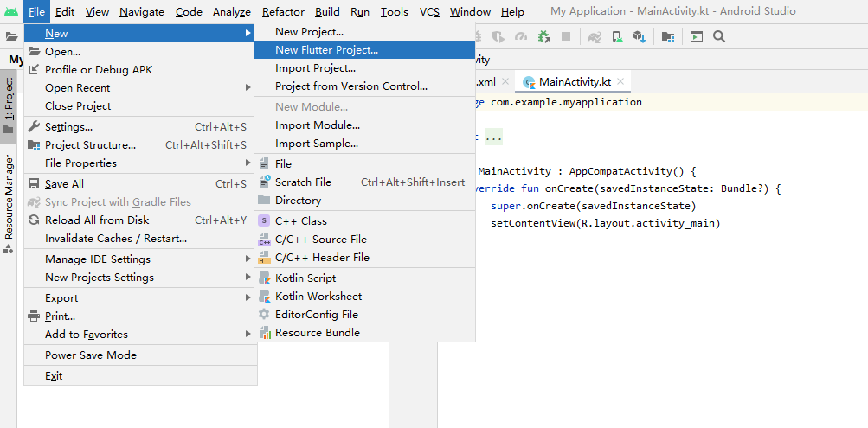Open the 1: Project tool window tab

[9, 106]
